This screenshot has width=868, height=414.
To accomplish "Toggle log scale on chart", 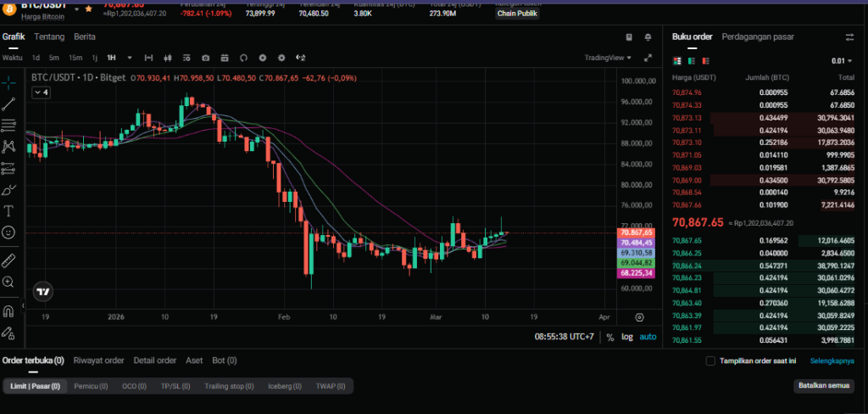I will [626, 337].
